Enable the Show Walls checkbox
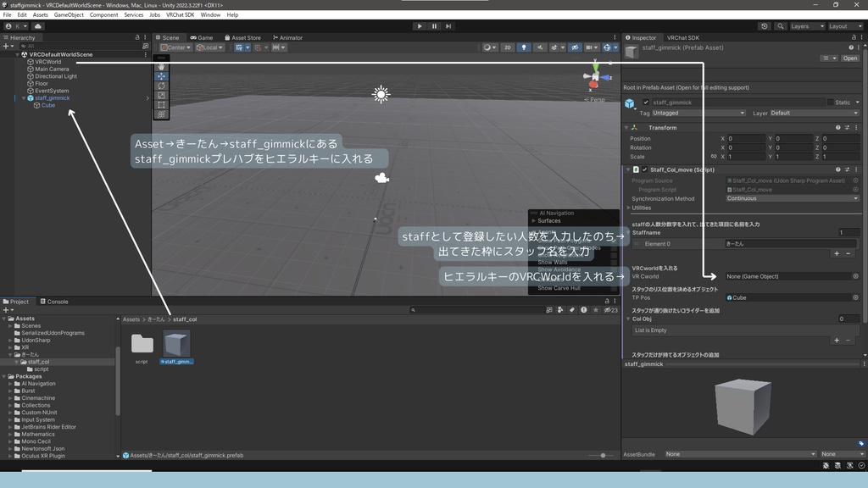Viewport: 868px width, 488px height. (x=614, y=263)
